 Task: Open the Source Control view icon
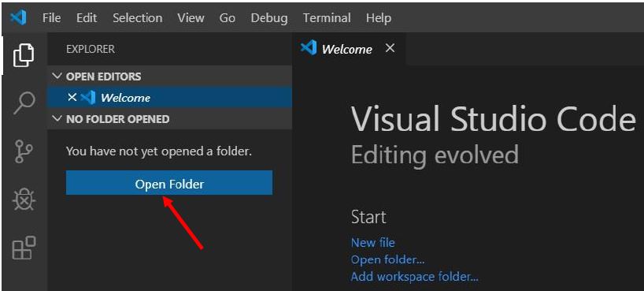(x=24, y=151)
